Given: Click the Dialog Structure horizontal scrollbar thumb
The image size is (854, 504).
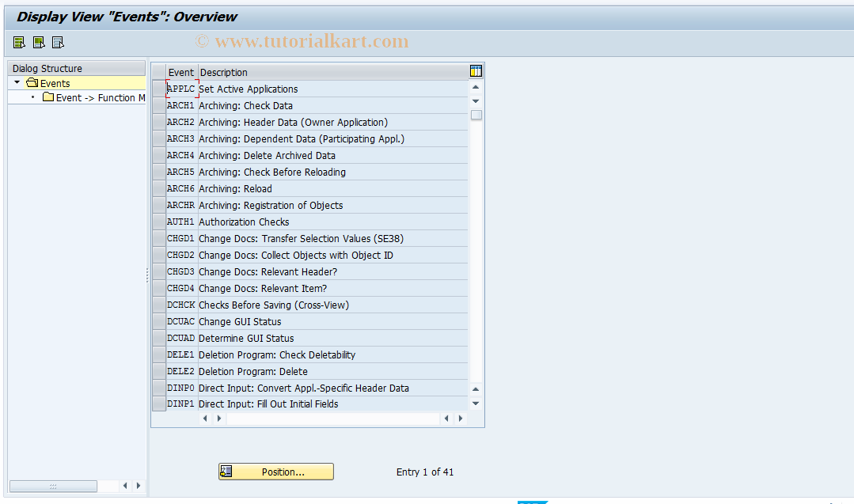Looking at the screenshot, I should coord(53,486).
